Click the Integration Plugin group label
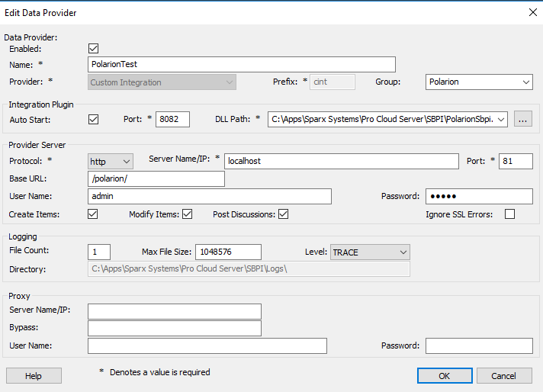Screen dimensions: 543x392 pos(41,104)
